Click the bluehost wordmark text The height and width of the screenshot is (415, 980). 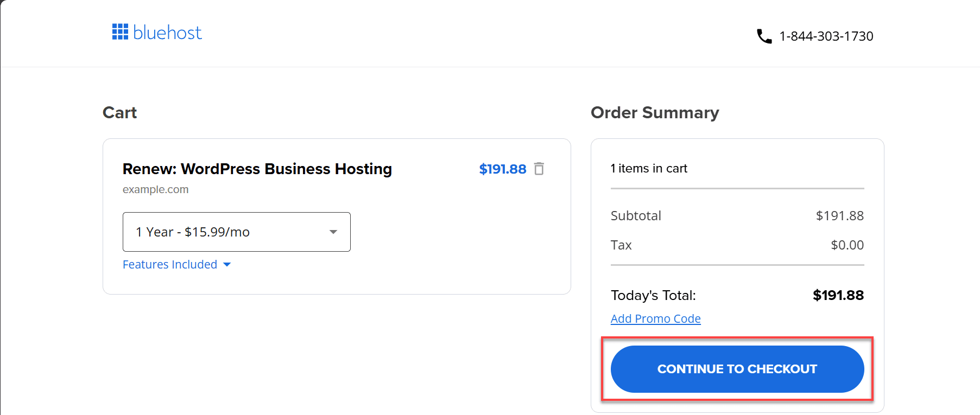click(167, 33)
